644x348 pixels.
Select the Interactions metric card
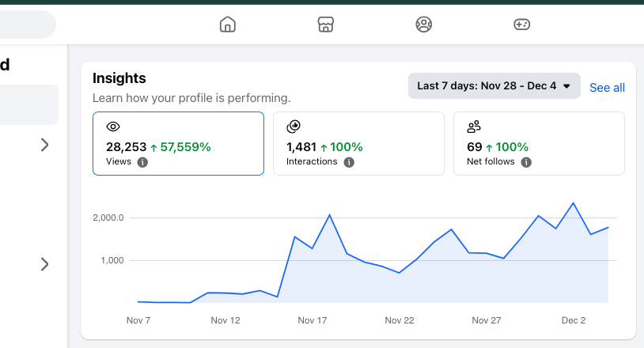click(358, 143)
